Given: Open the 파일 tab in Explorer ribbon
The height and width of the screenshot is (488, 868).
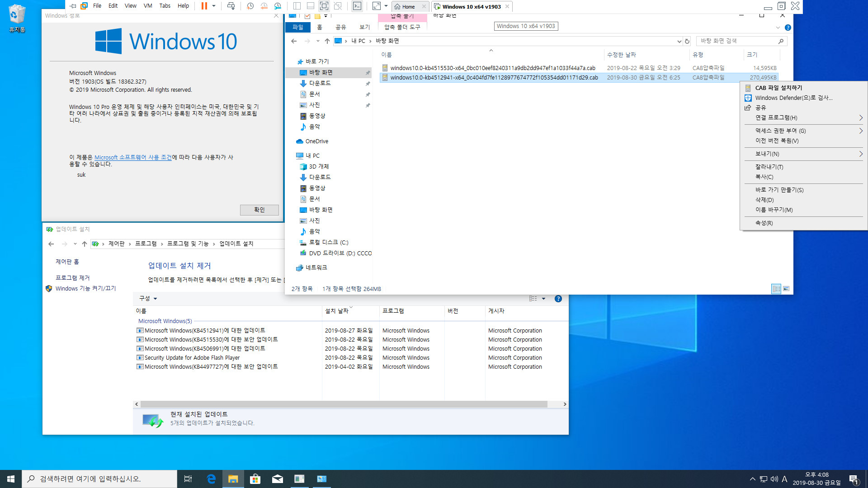Looking at the screenshot, I should click(x=298, y=27).
